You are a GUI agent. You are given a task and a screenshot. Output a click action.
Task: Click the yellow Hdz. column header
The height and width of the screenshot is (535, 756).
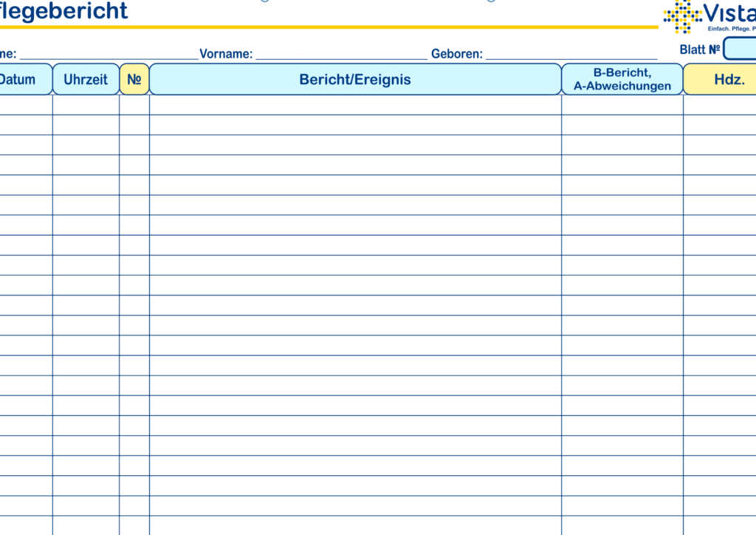(x=721, y=79)
